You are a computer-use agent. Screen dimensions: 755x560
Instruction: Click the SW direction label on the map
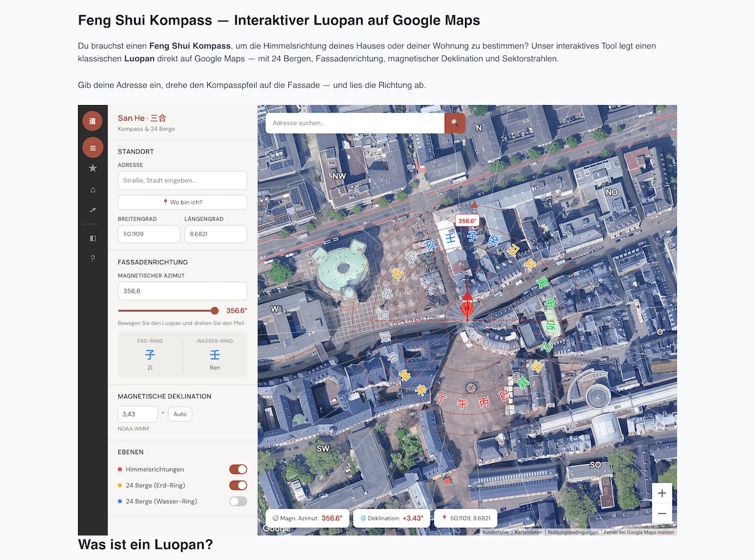(x=323, y=449)
